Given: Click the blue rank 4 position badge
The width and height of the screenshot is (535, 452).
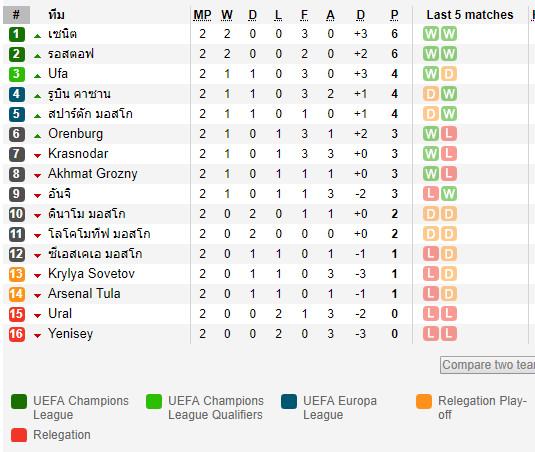Looking at the screenshot, I should pyautogui.click(x=17, y=94).
